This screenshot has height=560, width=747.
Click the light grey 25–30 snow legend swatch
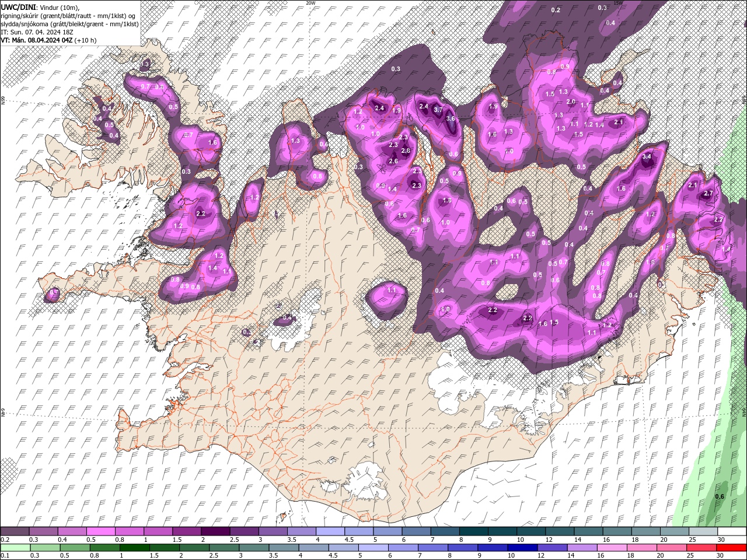[703, 531]
